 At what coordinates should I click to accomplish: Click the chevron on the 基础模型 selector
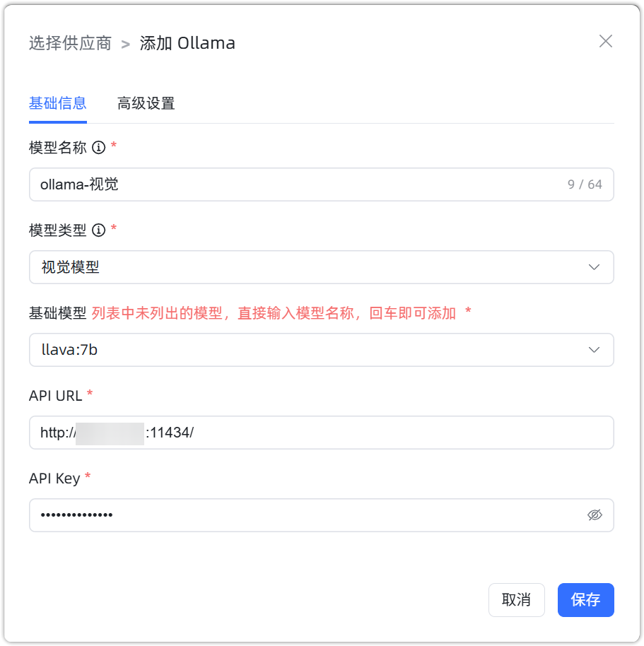click(x=594, y=350)
